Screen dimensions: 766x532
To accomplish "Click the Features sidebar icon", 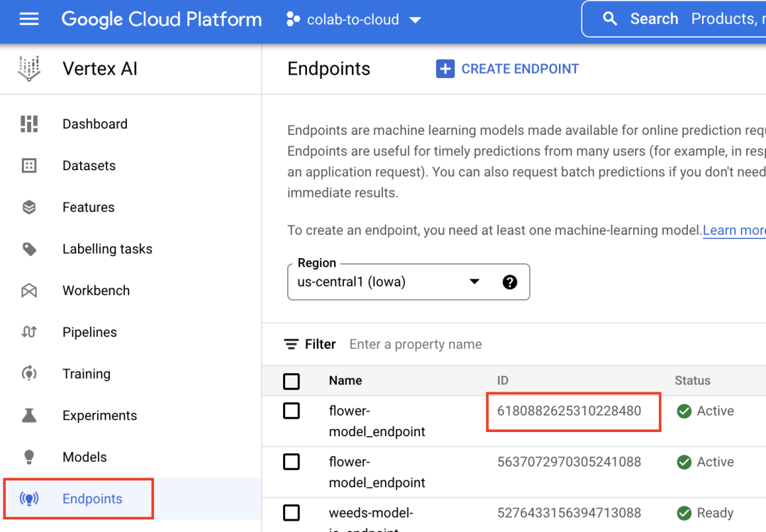I will 29,207.
